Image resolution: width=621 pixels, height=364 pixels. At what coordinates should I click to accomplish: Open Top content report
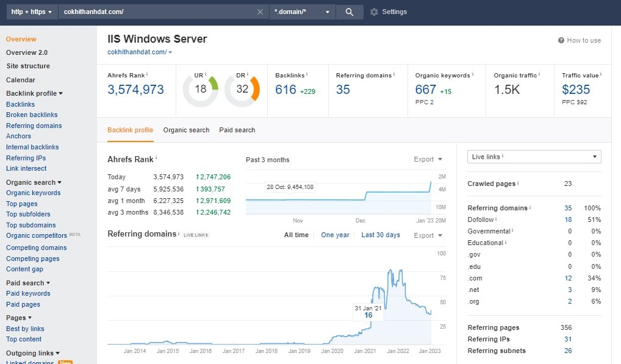[24, 339]
